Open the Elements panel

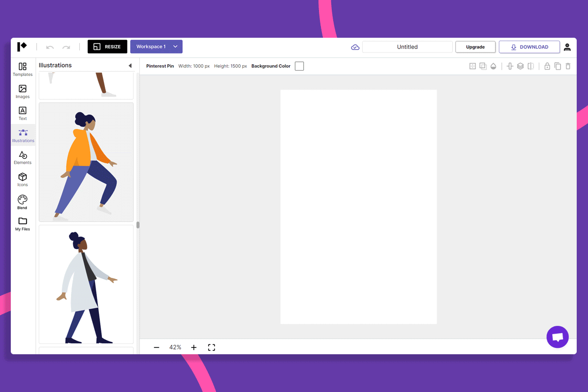(23, 157)
